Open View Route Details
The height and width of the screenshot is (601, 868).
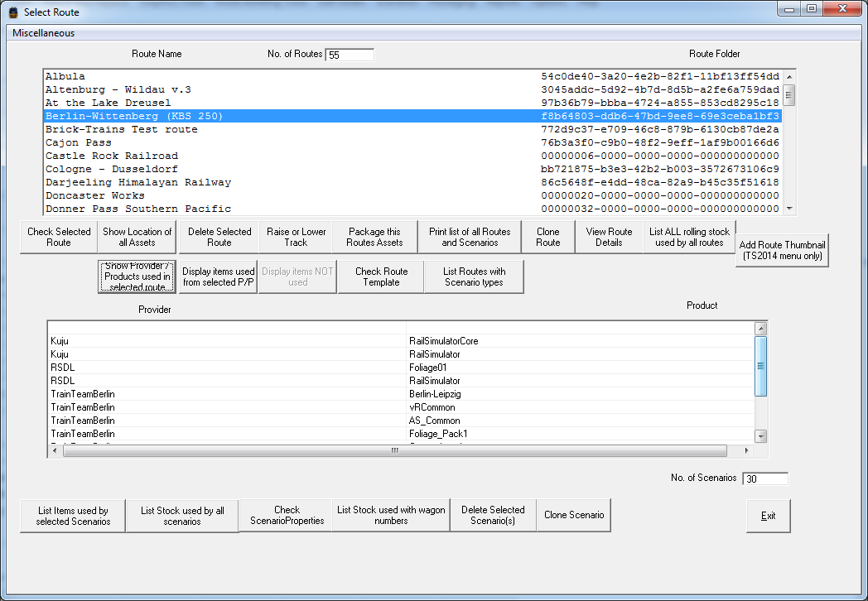609,238
